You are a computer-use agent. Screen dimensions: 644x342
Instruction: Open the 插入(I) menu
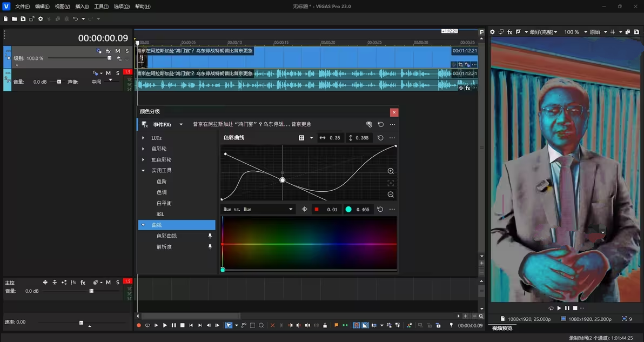(82, 6)
